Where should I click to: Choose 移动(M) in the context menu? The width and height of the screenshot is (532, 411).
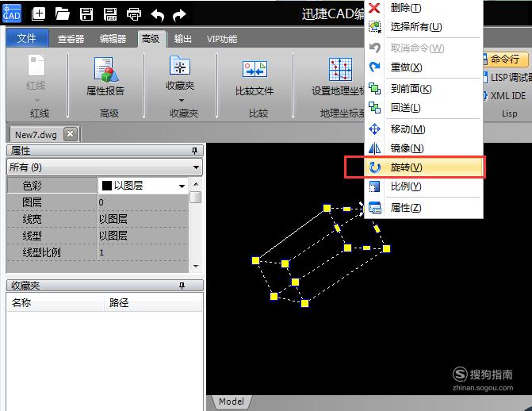(423, 129)
